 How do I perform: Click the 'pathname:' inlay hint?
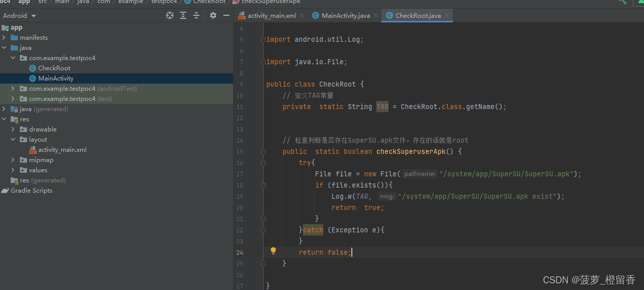420,174
